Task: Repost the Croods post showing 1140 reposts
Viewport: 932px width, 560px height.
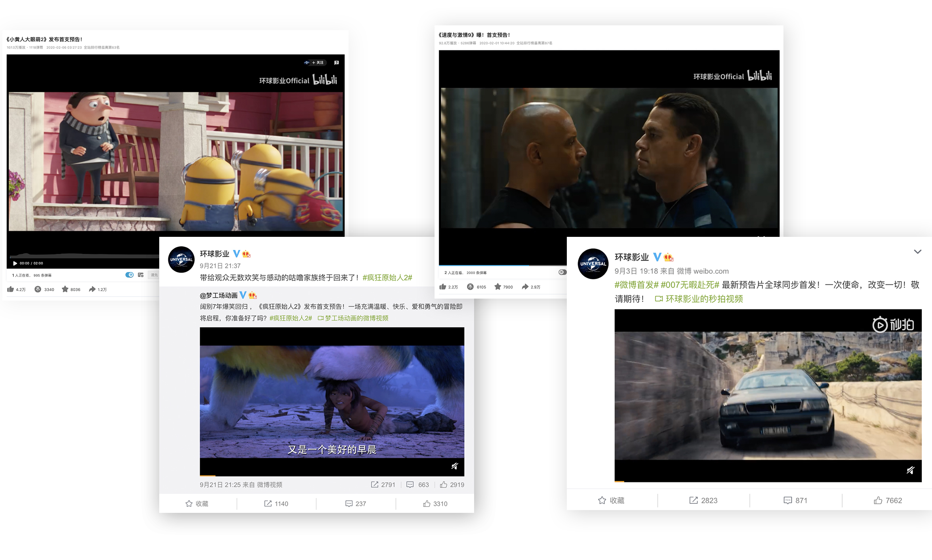Action: click(276, 503)
